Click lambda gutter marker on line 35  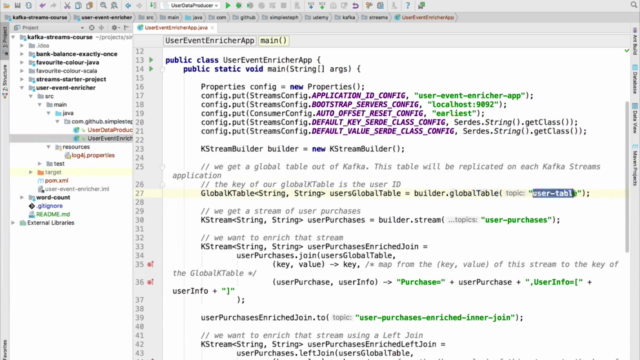[x=151, y=264]
